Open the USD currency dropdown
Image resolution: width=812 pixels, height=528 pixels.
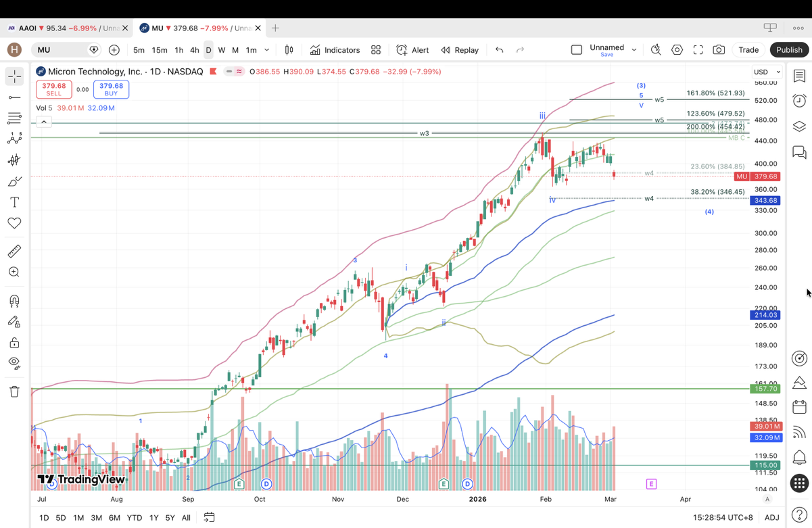(767, 72)
